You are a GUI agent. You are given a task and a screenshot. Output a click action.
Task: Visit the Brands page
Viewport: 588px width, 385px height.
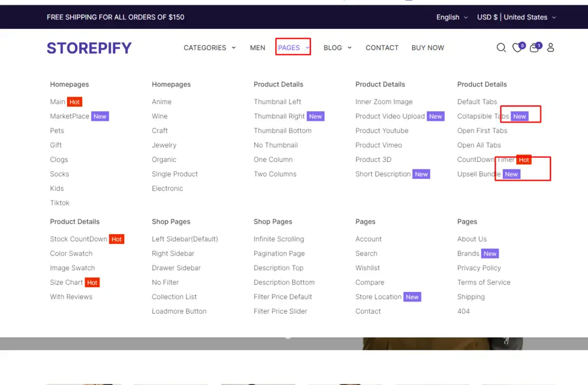(x=468, y=253)
